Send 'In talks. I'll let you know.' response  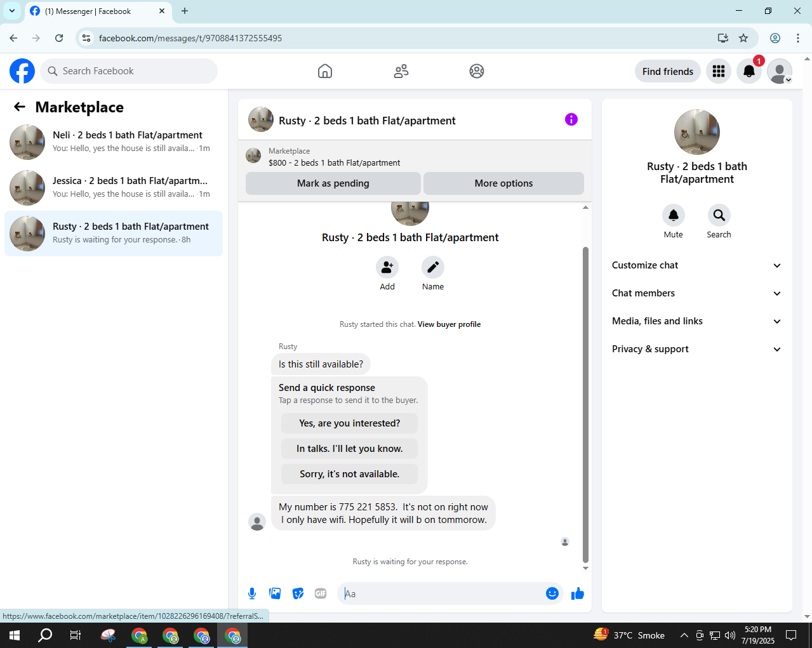[x=350, y=449]
